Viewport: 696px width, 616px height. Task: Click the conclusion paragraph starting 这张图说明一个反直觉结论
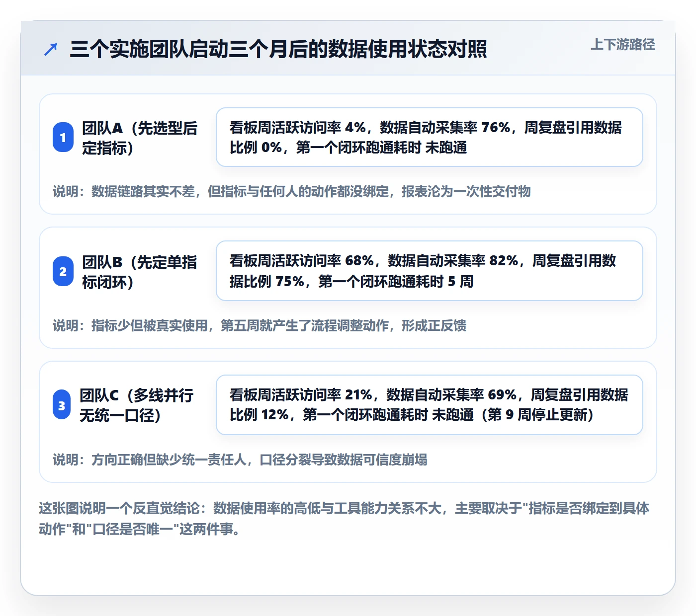pos(344,518)
